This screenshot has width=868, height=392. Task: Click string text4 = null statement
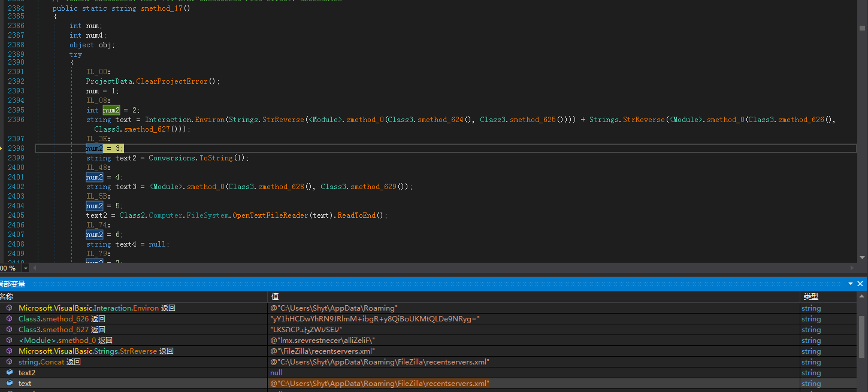click(x=128, y=244)
